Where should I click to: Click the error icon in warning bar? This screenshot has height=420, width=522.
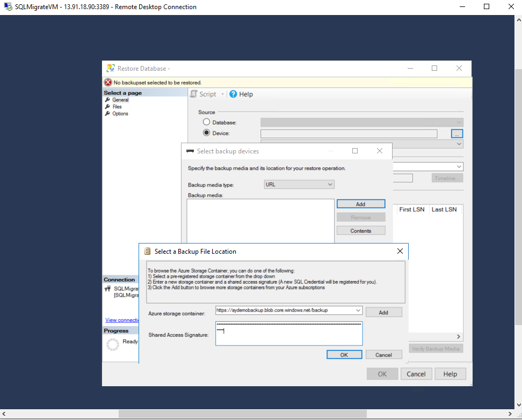coord(108,82)
